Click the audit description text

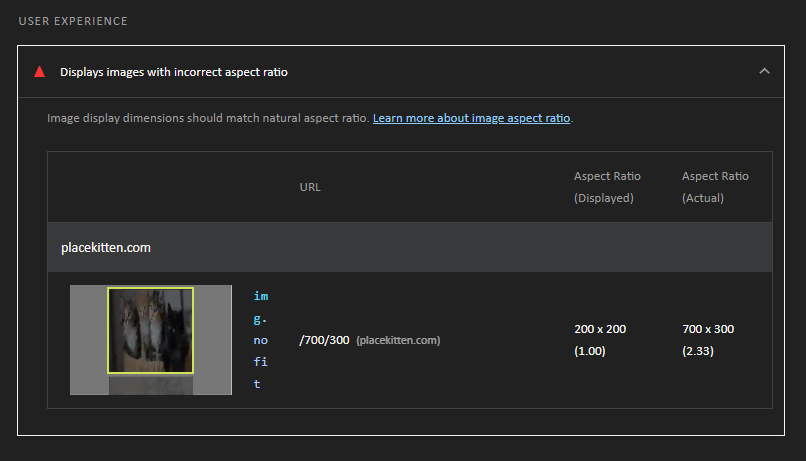pyautogui.click(x=208, y=118)
